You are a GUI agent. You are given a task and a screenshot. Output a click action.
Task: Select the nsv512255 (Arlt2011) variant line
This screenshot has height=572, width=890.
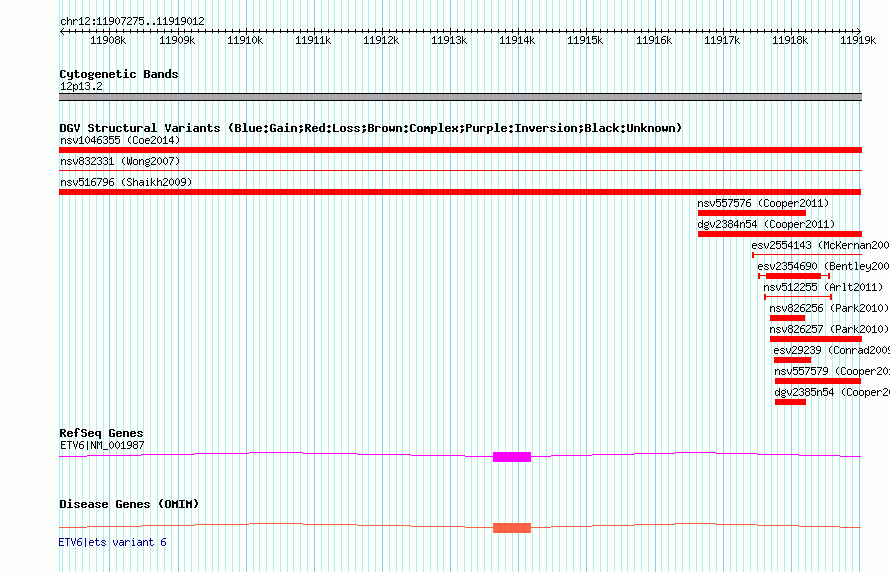tap(798, 297)
